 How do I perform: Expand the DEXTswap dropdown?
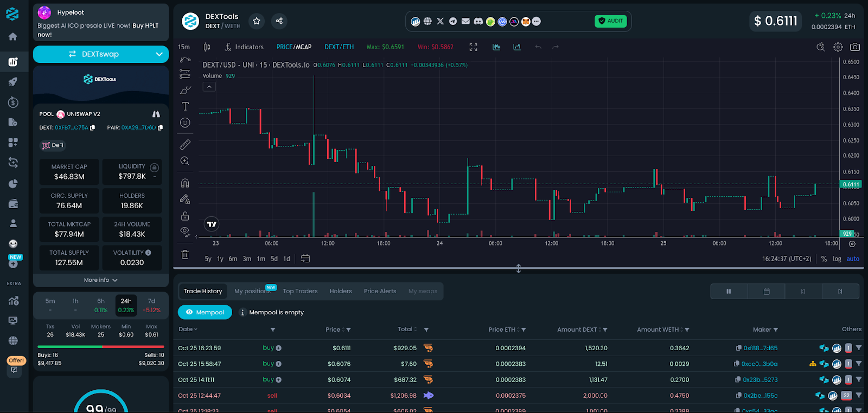[159, 54]
